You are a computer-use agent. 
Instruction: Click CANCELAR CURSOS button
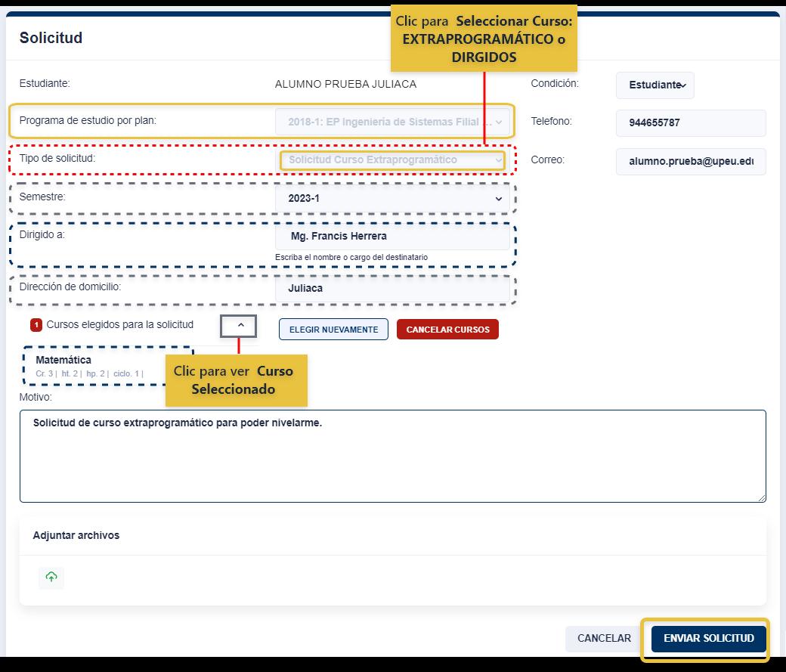[447, 329]
